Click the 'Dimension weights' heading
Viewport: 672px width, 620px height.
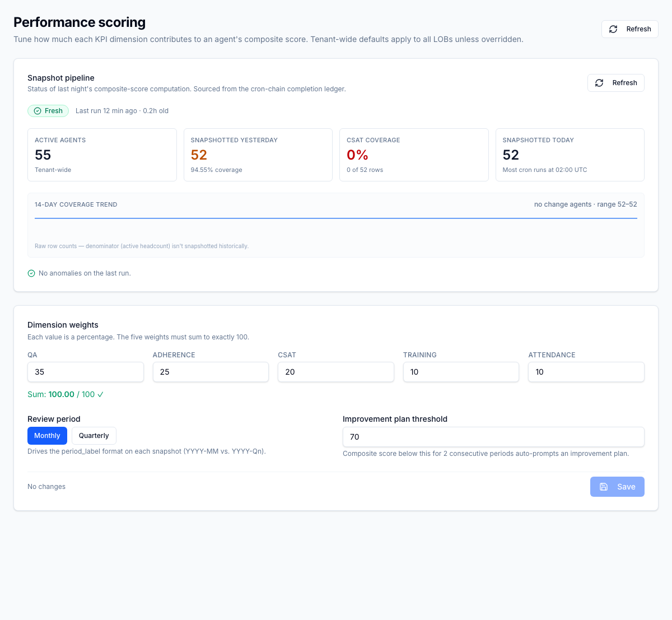[63, 325]
